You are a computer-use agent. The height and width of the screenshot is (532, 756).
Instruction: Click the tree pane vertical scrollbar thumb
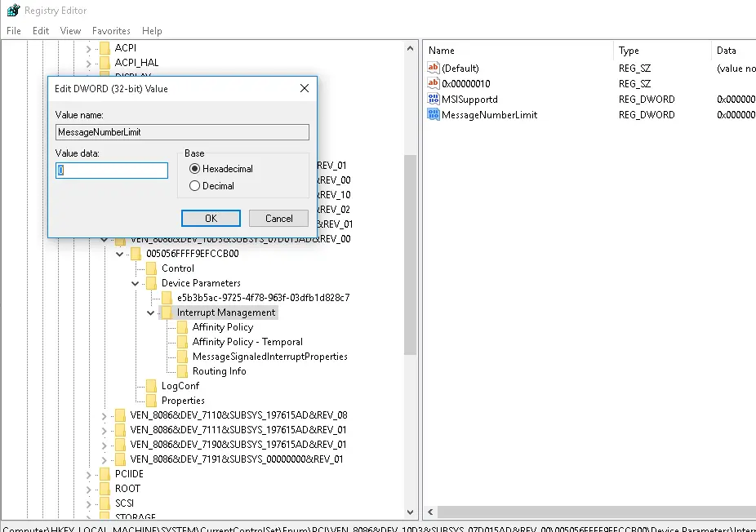(410, 255)
